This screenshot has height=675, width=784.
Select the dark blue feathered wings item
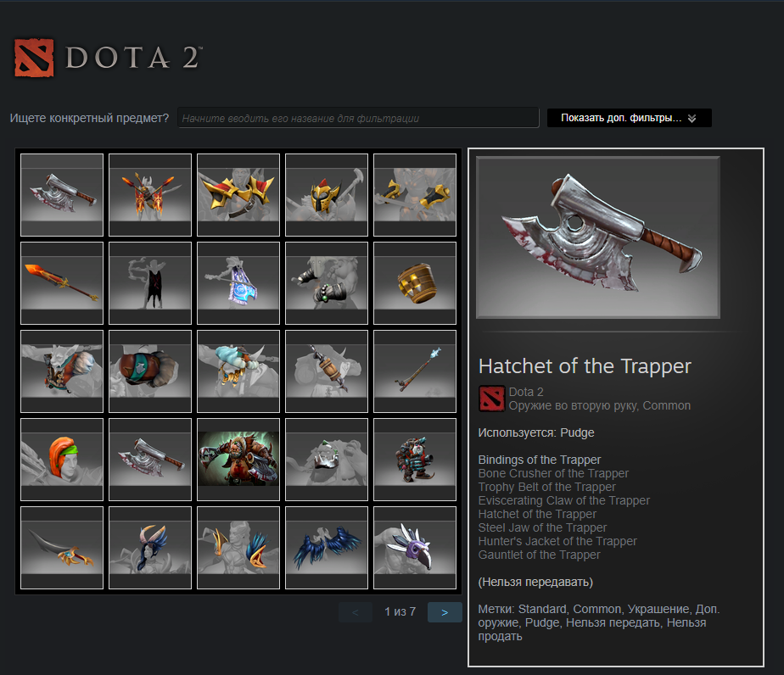point(327,548)
